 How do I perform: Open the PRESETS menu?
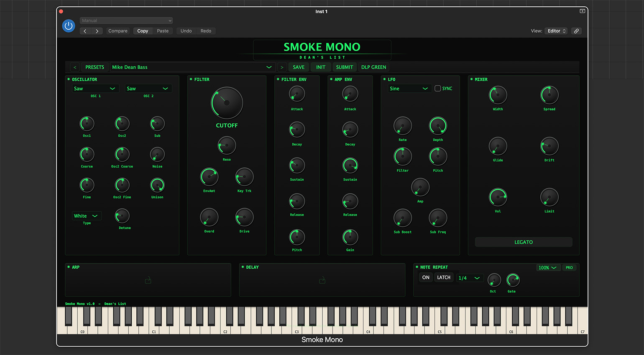[95, 67]
